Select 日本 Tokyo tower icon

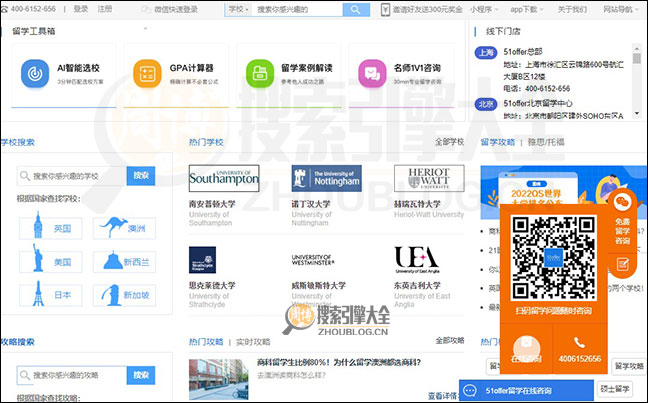38,293
